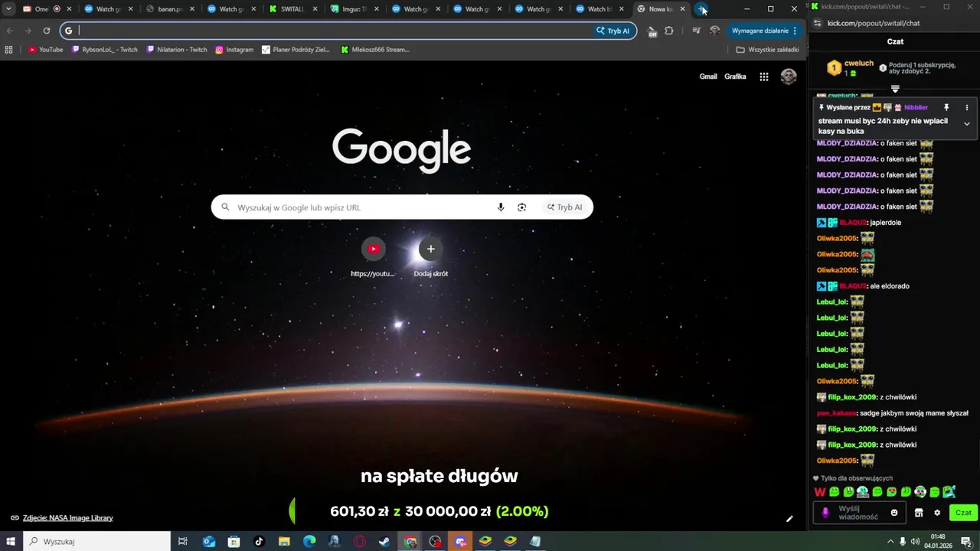Viewport: 980px width, 551px height.
Task: Send message with green Czat button
Action: click(963, 513)
